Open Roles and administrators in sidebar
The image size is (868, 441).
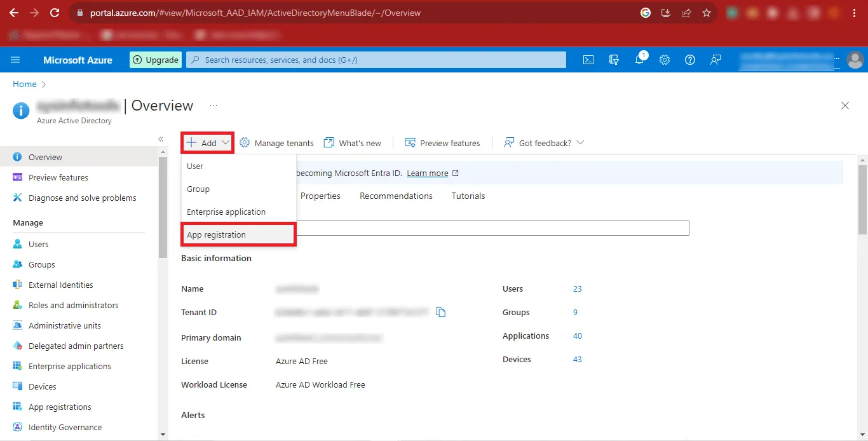click(73, 305)
